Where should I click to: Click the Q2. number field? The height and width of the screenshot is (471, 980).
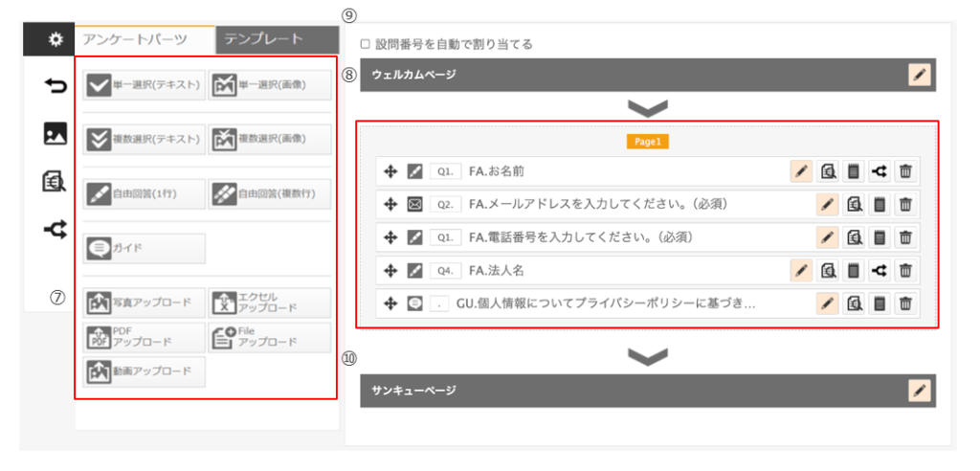[x=446, y=205]
